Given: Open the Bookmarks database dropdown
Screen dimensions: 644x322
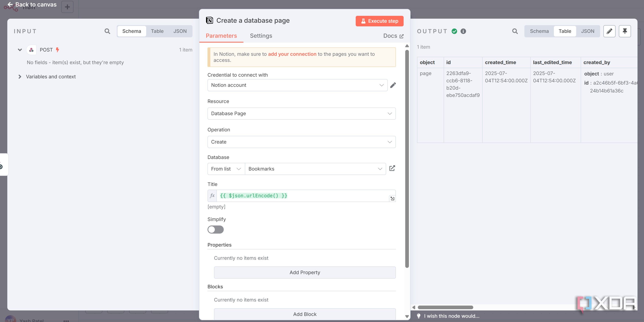Looking at the screenshot, I should coord(315,169).
